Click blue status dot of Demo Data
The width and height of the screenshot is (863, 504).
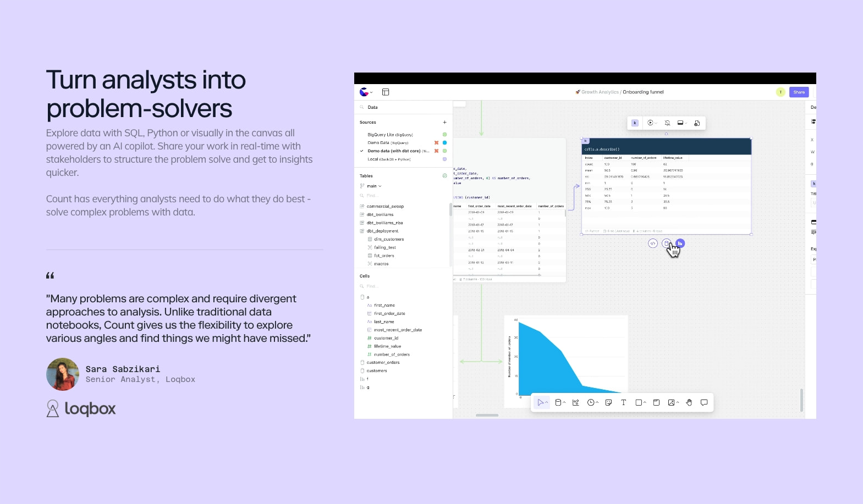(444, 143)
